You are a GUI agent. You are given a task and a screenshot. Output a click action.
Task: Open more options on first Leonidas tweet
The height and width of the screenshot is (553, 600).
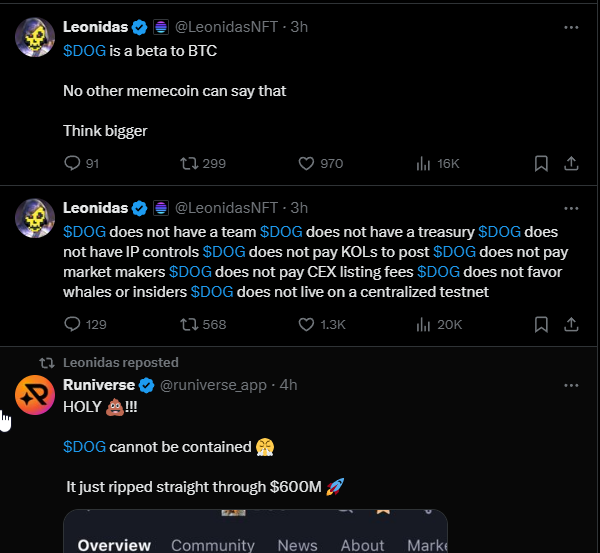(571, 27)
